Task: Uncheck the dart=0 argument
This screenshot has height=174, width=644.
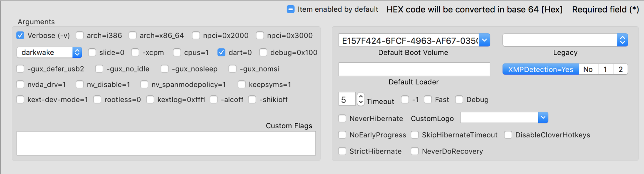Action: click(221, 52)
